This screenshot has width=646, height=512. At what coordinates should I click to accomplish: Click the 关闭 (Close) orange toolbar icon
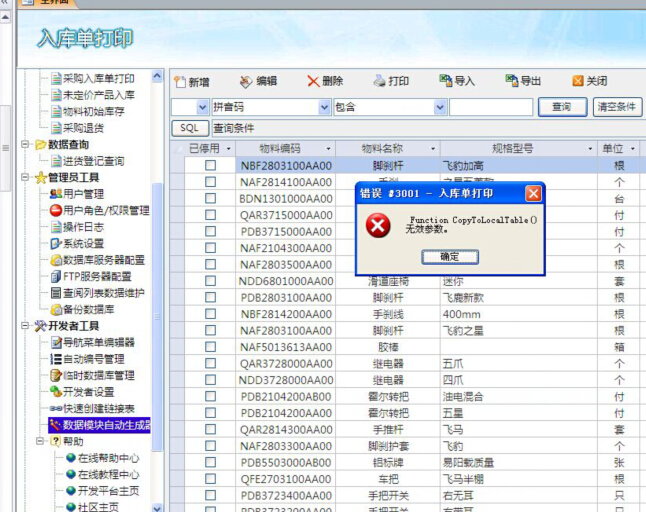point(578,82)
